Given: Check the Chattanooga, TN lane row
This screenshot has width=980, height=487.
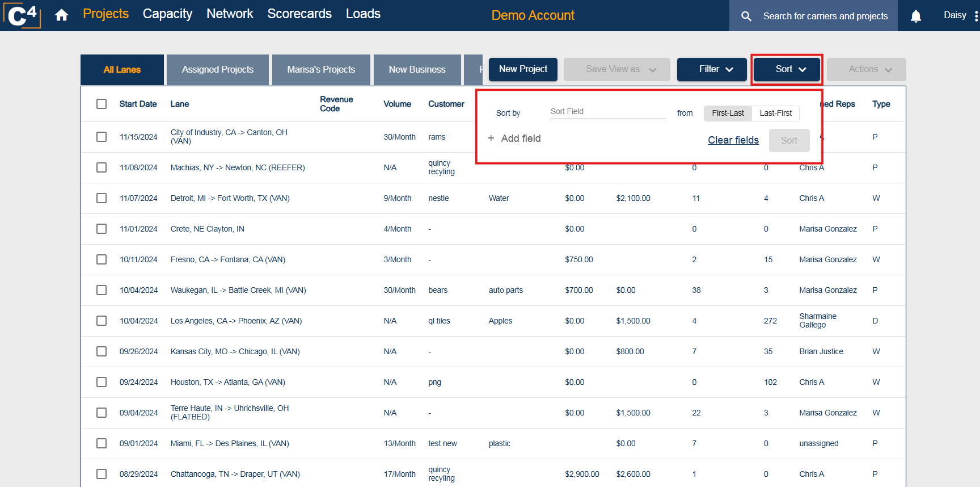Looking at the screenshot, I should (102, 474).
